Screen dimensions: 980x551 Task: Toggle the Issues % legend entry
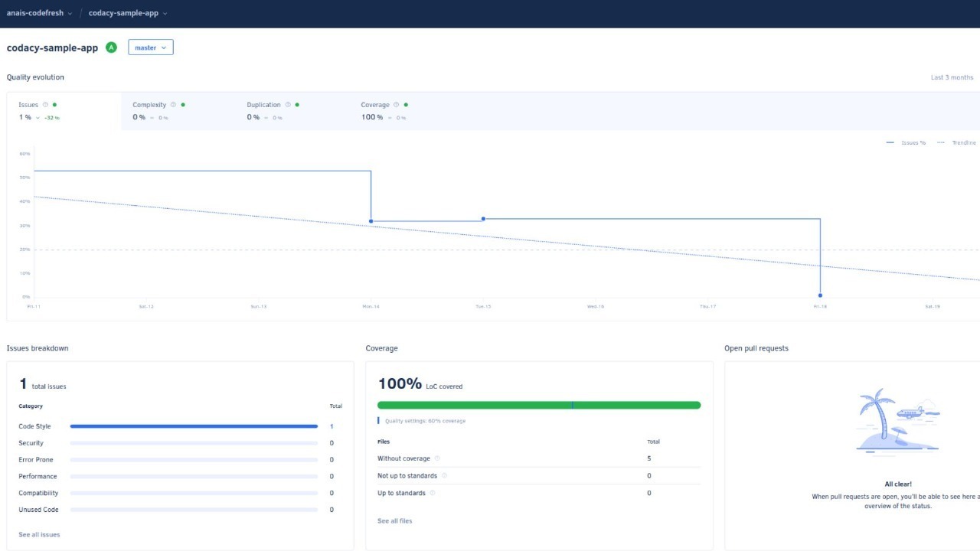(906, 143)
